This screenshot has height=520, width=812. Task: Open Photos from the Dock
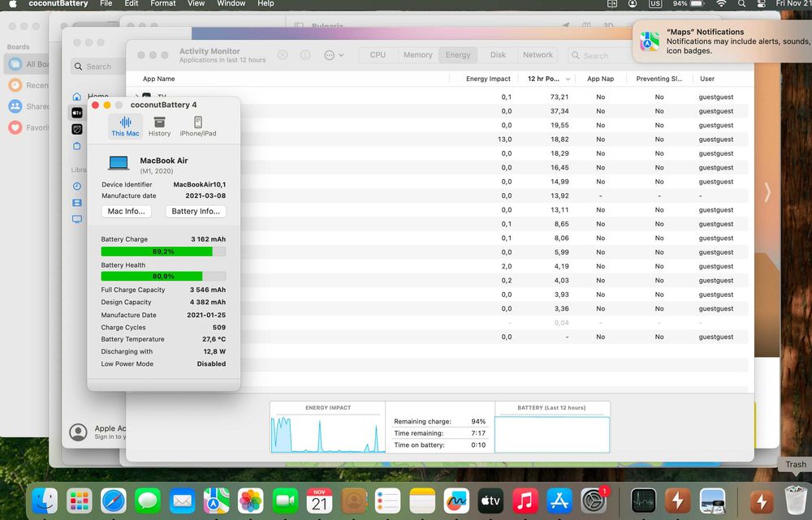[x=251, y=501]
